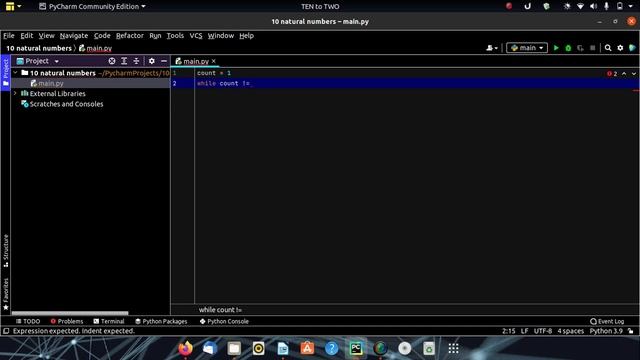The image size is (640, 360).
Task: Change 4 spaces indent setting
Action: point(571,331)
